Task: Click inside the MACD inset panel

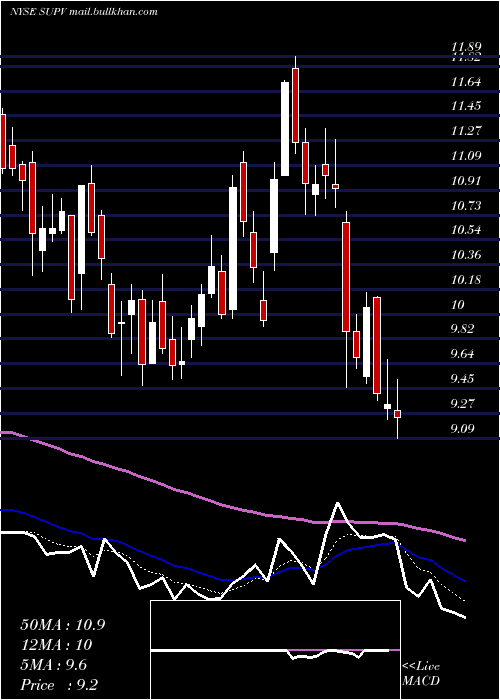Action: 275,650
